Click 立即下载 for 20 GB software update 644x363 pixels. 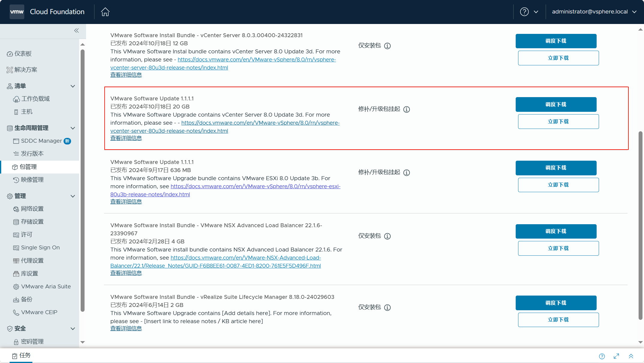[558, 122]
